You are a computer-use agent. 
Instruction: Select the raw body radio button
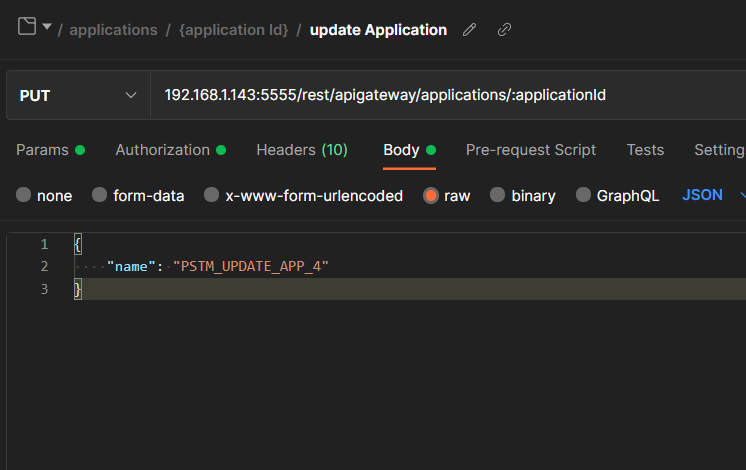click(431, 196)
